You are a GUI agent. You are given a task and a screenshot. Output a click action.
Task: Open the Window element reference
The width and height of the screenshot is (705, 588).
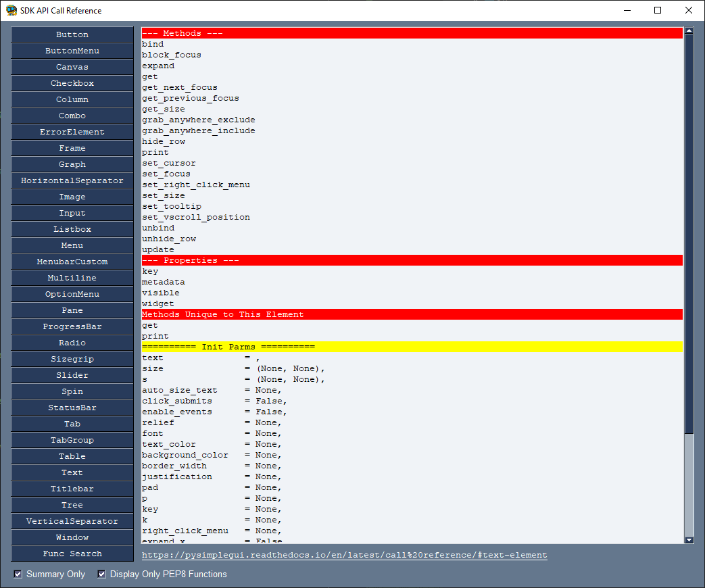tap(72, 537)
